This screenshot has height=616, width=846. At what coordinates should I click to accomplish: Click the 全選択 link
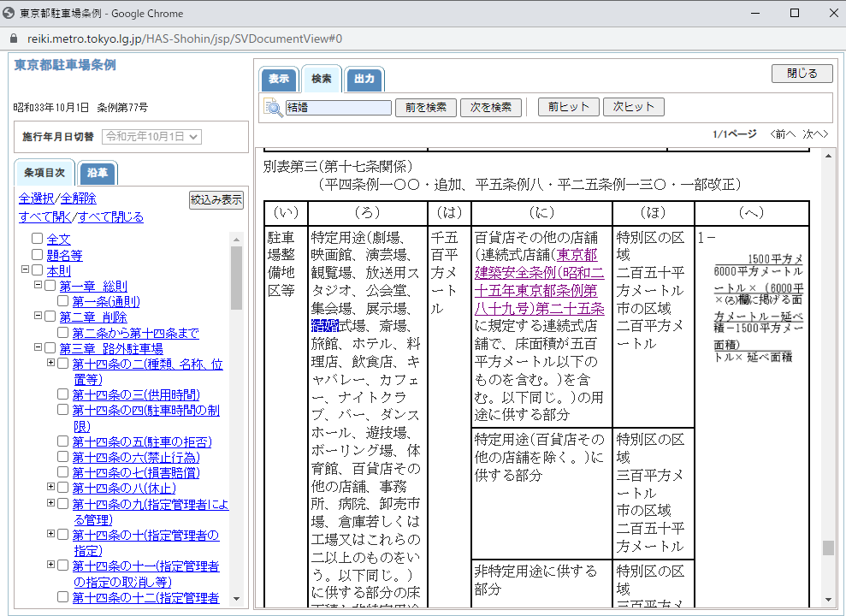pos(36,198)
